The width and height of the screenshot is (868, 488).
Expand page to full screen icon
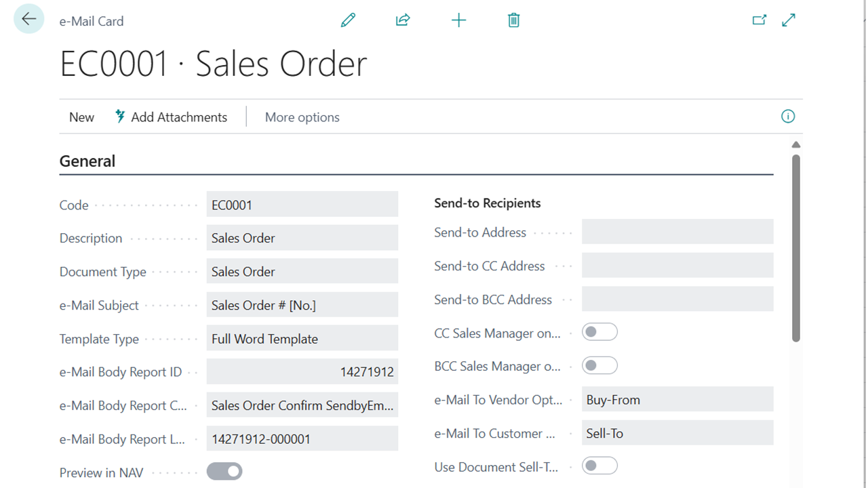(x=789, y=20)
